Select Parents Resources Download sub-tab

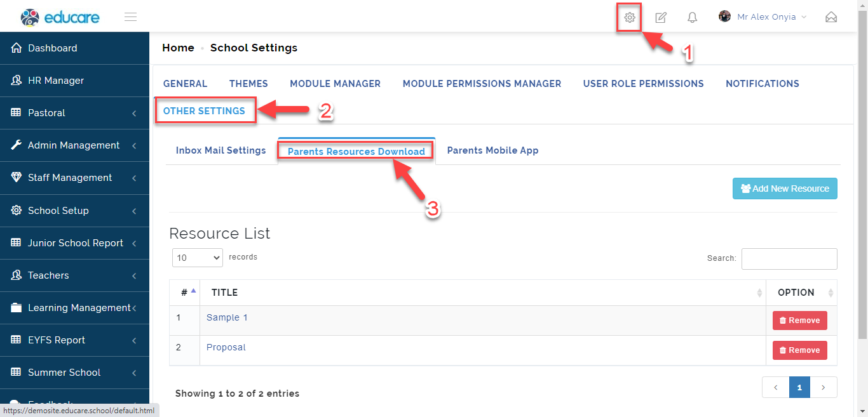point(356,151)
